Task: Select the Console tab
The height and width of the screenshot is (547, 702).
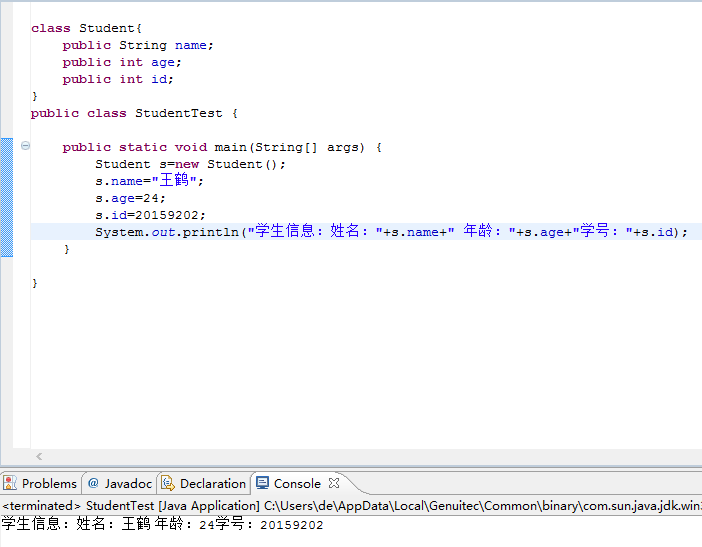Action: (x=297, y=483)
